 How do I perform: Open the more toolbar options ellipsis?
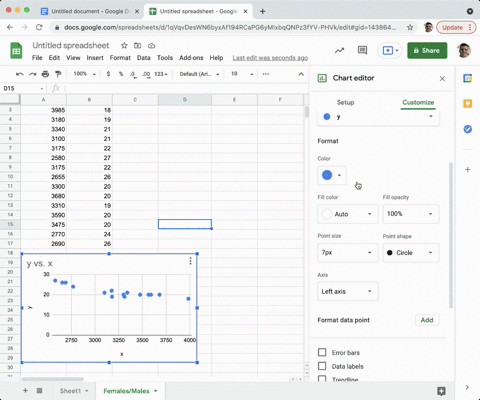pyautogui.click(x=266, y=74)
